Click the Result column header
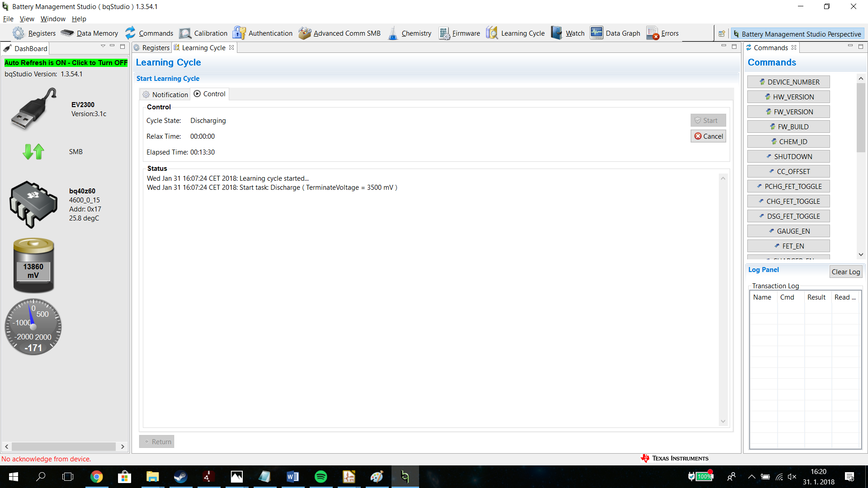The width and height of the screenshot is (868, 488). (816, 297)
